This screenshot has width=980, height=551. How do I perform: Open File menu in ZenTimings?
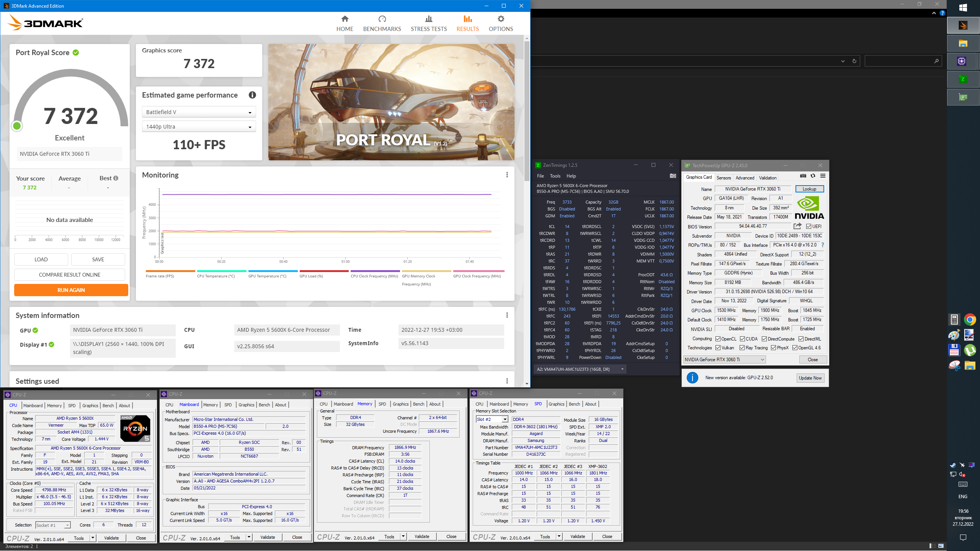(541, 176)
